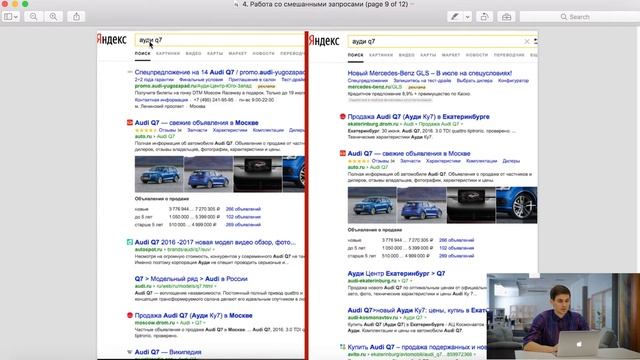Screen dimensions: 640x360
Task: Click document title in Preview title bar
Action: click(x=325, y=4)
